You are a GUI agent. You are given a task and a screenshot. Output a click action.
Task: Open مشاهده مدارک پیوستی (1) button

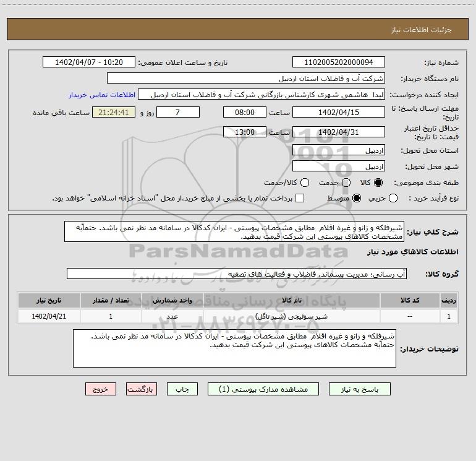pos(263,389)
